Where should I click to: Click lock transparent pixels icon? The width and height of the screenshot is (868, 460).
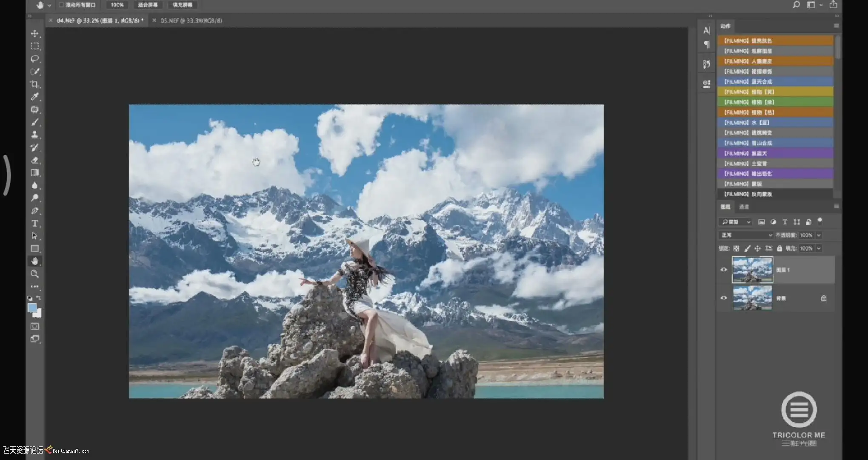736,248
